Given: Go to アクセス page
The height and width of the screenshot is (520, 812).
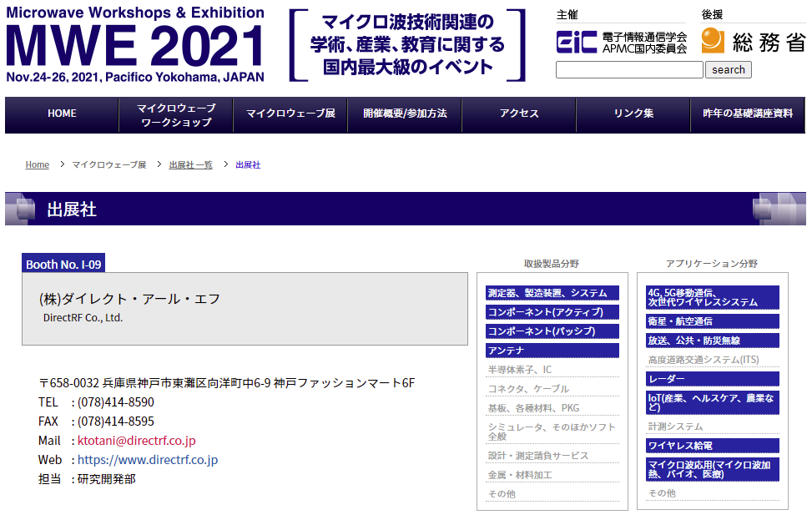Looking at the screenshot, I should tap(519, 114).
